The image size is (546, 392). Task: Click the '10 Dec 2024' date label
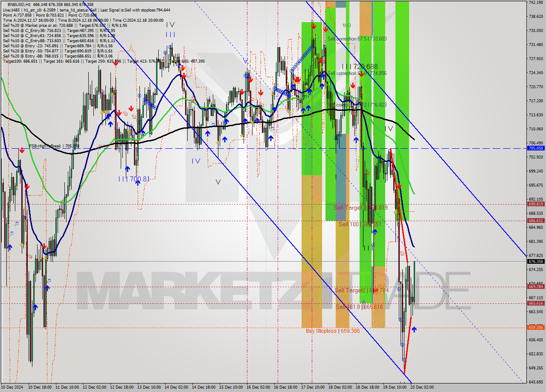point(13,387)
